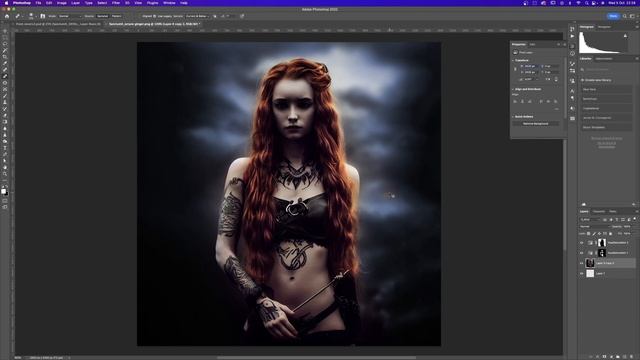Switch to the Channels tab
This screenshot has height=360, width=640.
(x=599, y=211)
